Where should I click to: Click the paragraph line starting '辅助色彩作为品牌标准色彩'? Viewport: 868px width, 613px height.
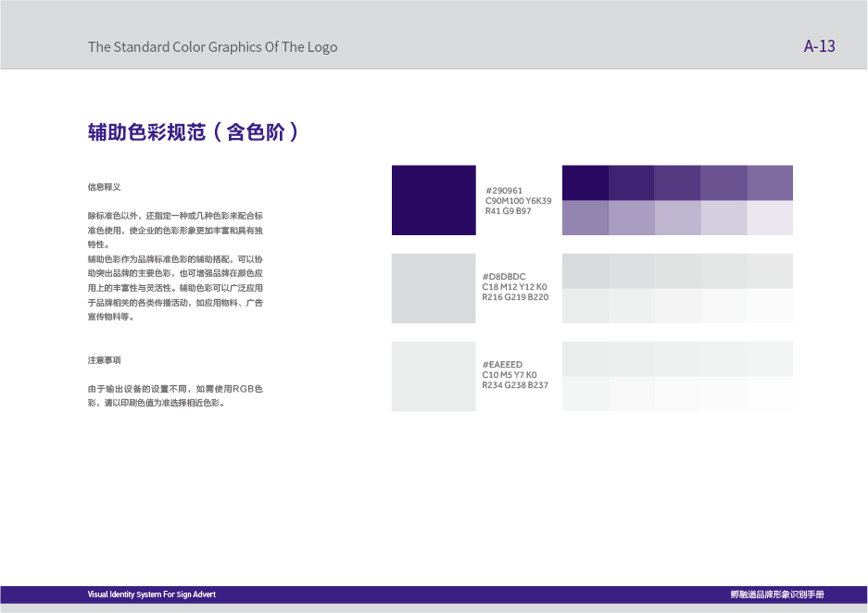175,259
